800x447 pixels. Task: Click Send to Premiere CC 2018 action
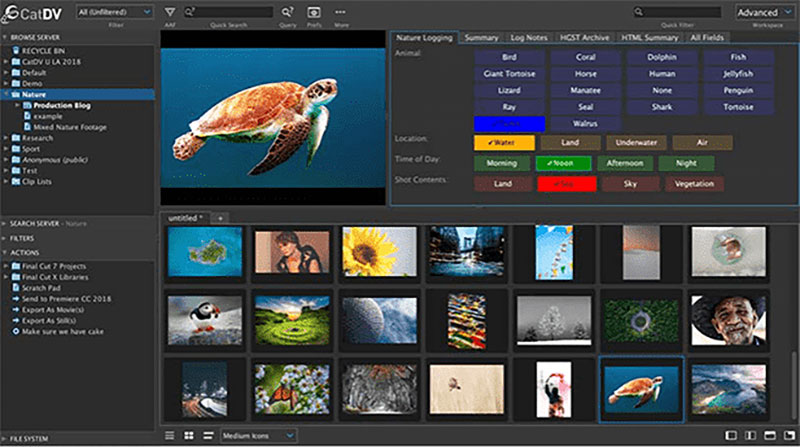(x=65, y=299)
